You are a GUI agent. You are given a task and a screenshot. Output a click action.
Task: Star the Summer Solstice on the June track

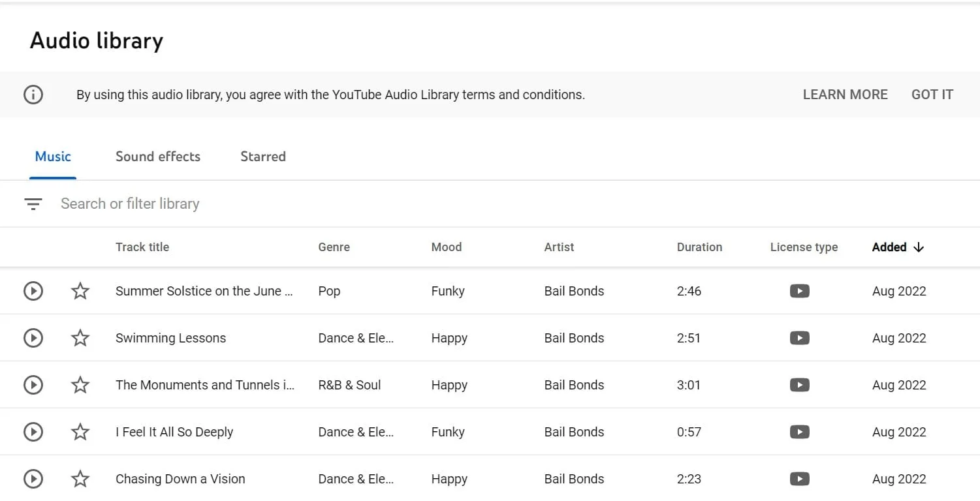(80, 291)
